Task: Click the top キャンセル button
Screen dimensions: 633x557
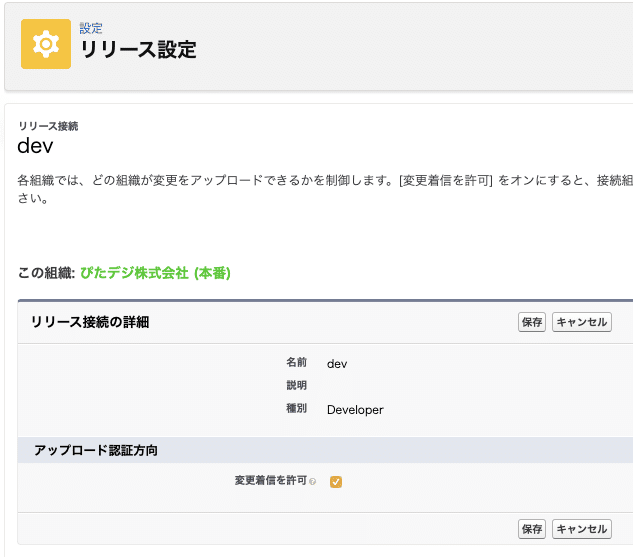Action: tap(582, 322)
